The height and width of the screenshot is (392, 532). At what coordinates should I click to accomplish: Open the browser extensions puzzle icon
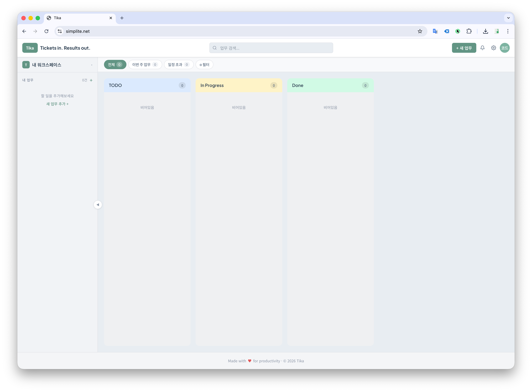pyautogui.click(x=469, y=31)
